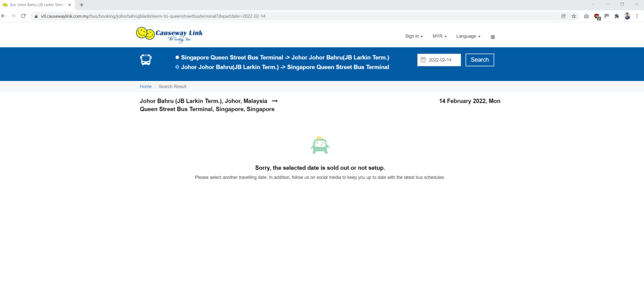Click the date input showing 2022-02-14
Screen dimensions: 644x293
[x=442, y=60]
